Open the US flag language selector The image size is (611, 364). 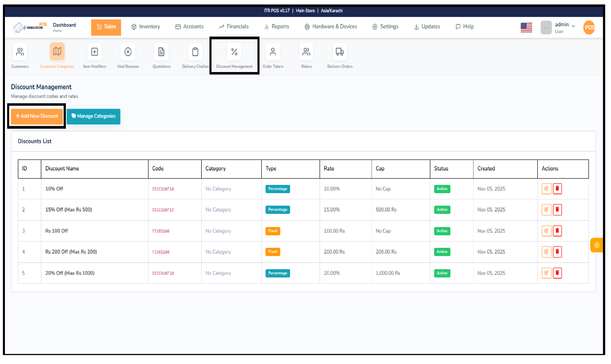[x=526, y=27]
